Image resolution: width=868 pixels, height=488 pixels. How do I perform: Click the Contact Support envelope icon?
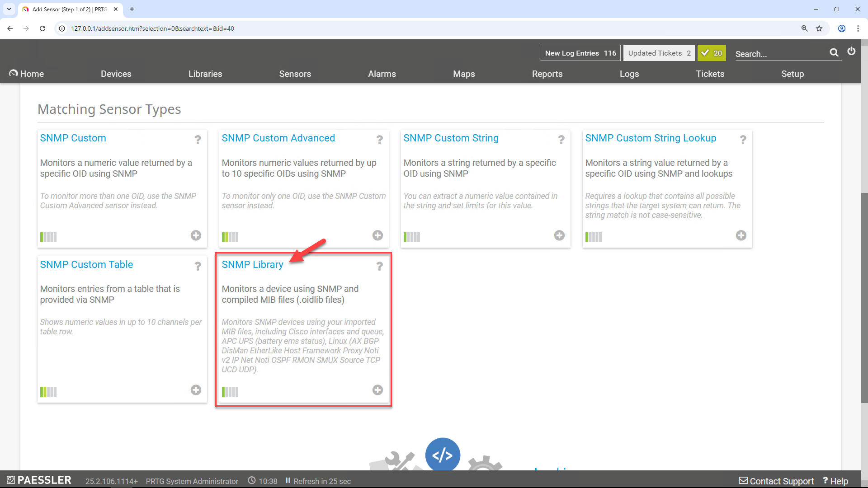point(743,481)
